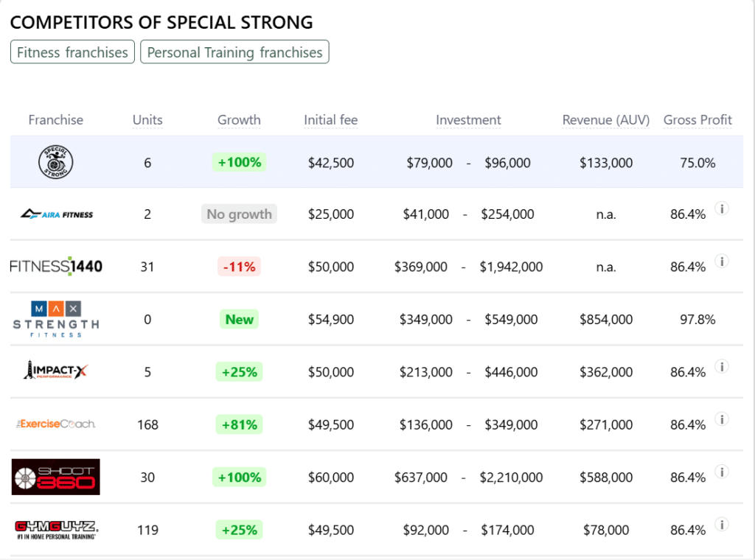This screenshot has height=560, width=755.
Task: Open the Personal Training franchises tag
Action: click(x=234, y=52)
